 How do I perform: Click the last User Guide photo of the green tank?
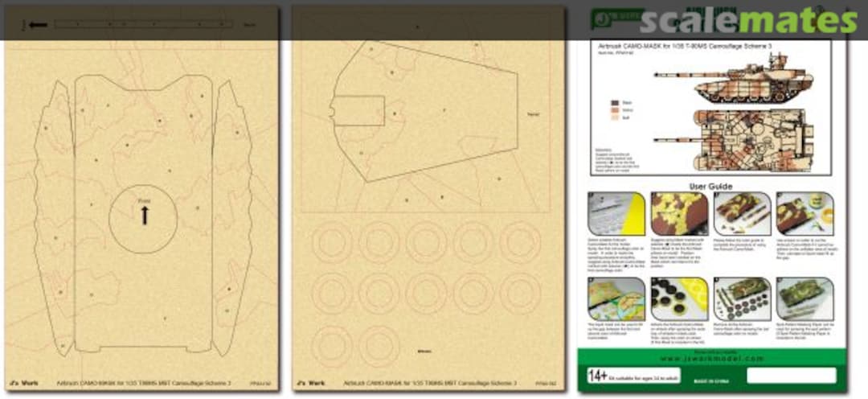[805, 298]
